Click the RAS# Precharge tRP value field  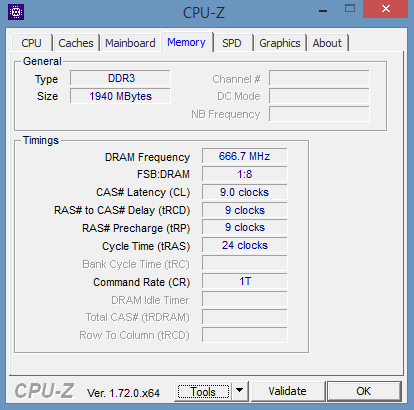pos(245,227)
